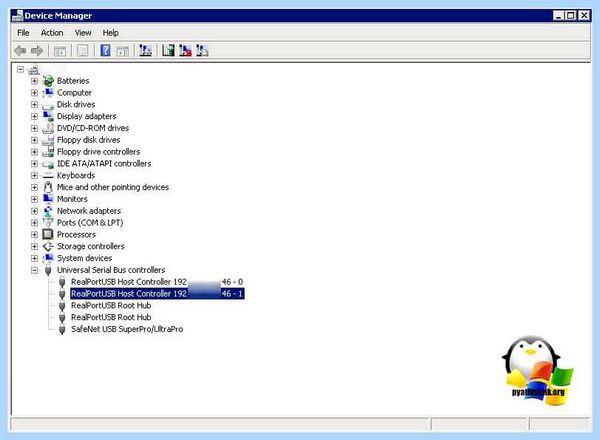
Task: Close the Device Manager window
Action: pyautogui.click(x=584, y=16)
